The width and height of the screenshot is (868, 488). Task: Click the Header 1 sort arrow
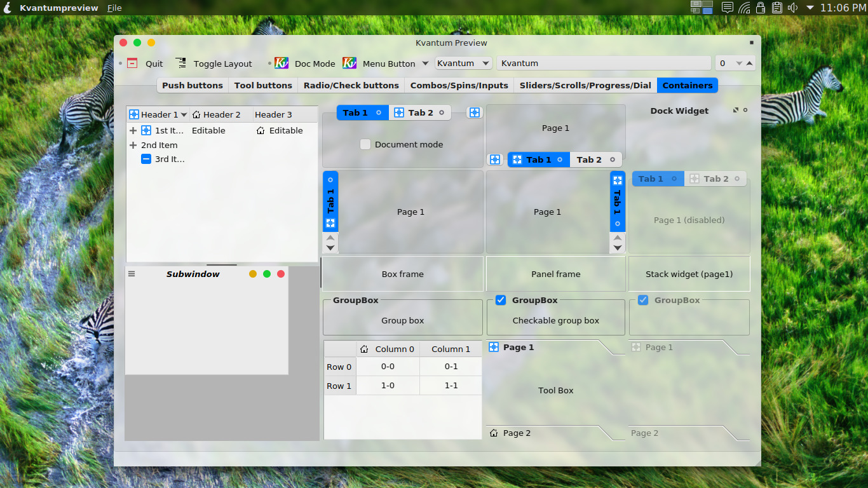coord(184,115)
